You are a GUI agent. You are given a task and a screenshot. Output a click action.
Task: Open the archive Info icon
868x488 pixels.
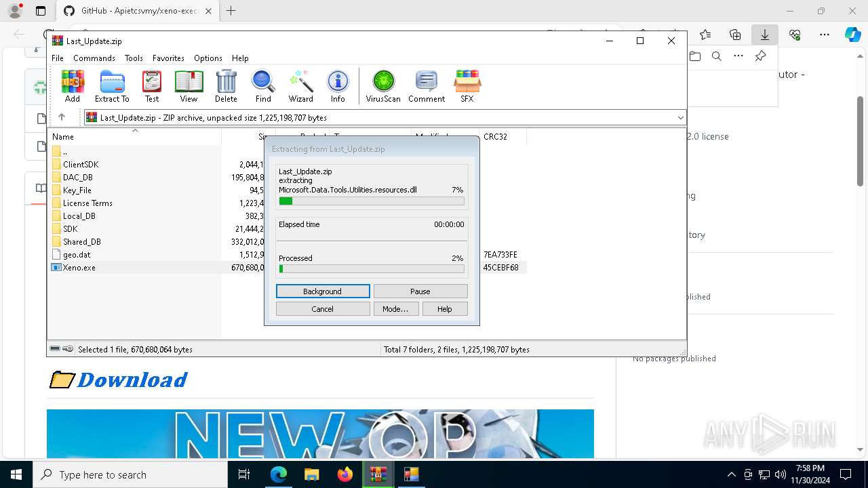pyautogui.click(x=338, y=86)
